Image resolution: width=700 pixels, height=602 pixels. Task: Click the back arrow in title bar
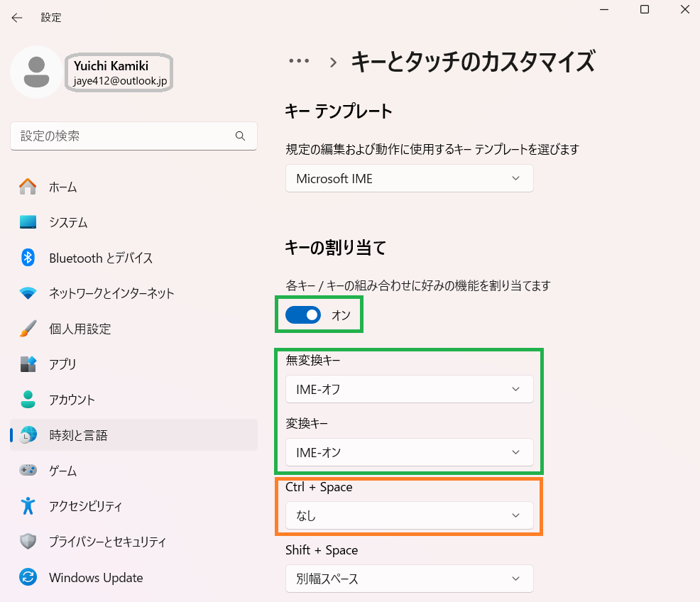[17, 18]
